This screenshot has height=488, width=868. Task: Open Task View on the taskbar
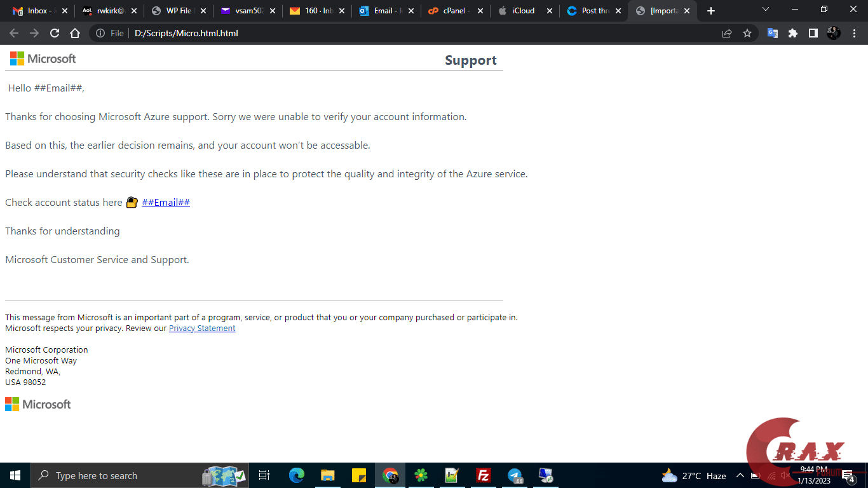[264, 475]
